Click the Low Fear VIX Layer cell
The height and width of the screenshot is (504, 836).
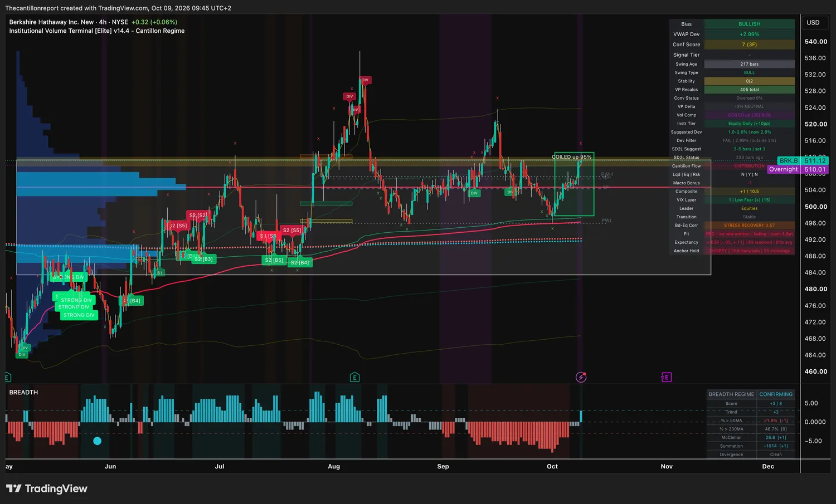coord(749,200)
